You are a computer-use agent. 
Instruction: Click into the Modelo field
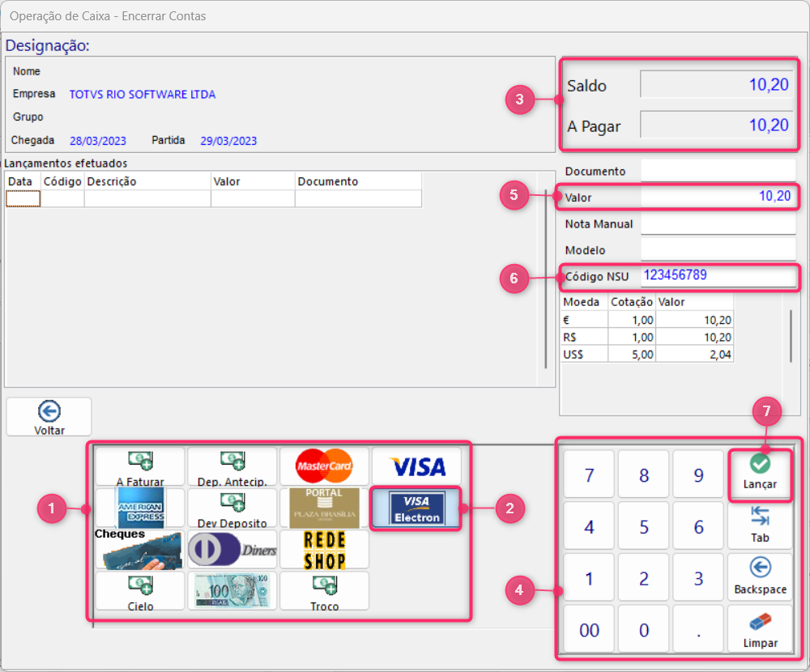(x=718, y=250)
